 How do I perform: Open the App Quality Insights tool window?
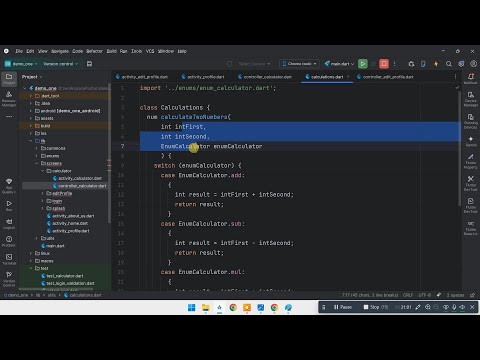(x=9, y=186)
